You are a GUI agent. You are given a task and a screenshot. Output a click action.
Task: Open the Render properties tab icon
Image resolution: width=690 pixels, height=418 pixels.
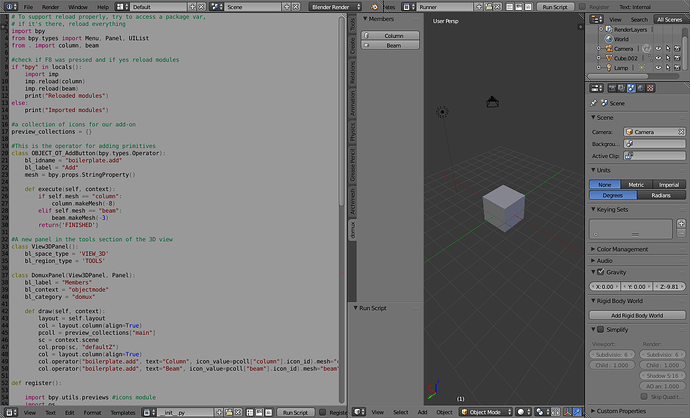tap(612, 88)
